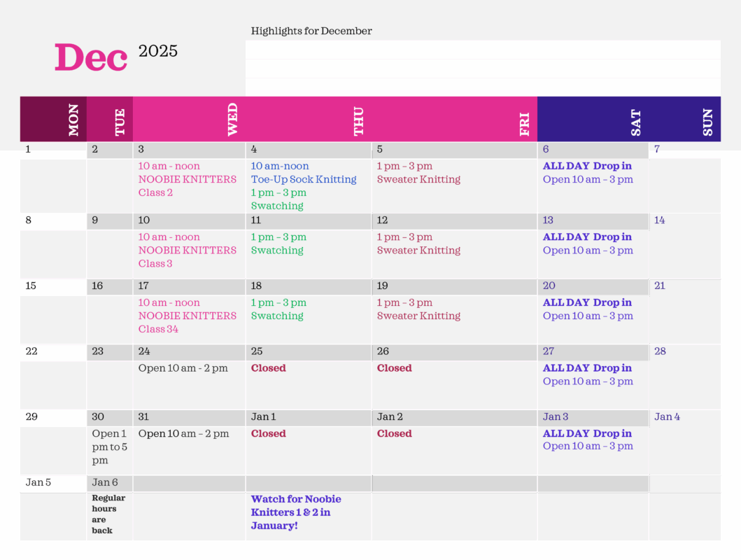Screen dimensions: 741x560
Task: Select the WED column header
Action: (x=232, y=120)
